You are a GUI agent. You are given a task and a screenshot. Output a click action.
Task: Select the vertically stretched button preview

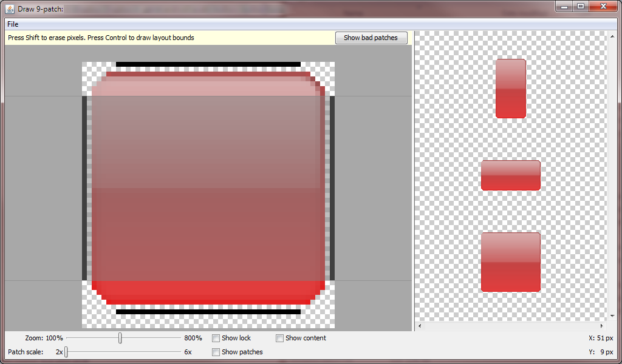point(510,88)
